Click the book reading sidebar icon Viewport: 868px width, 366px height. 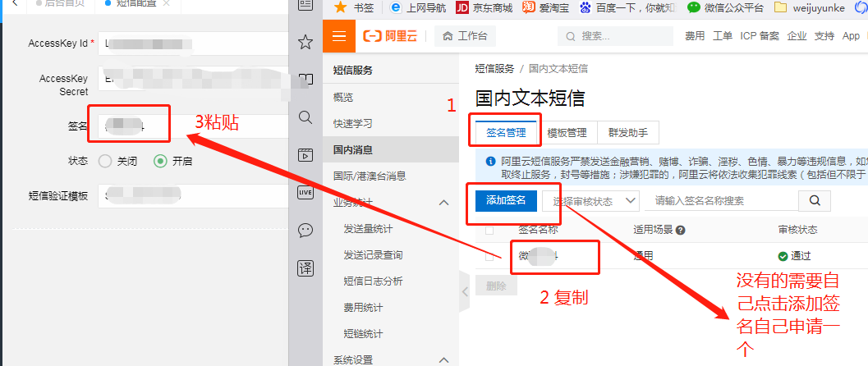305,80
